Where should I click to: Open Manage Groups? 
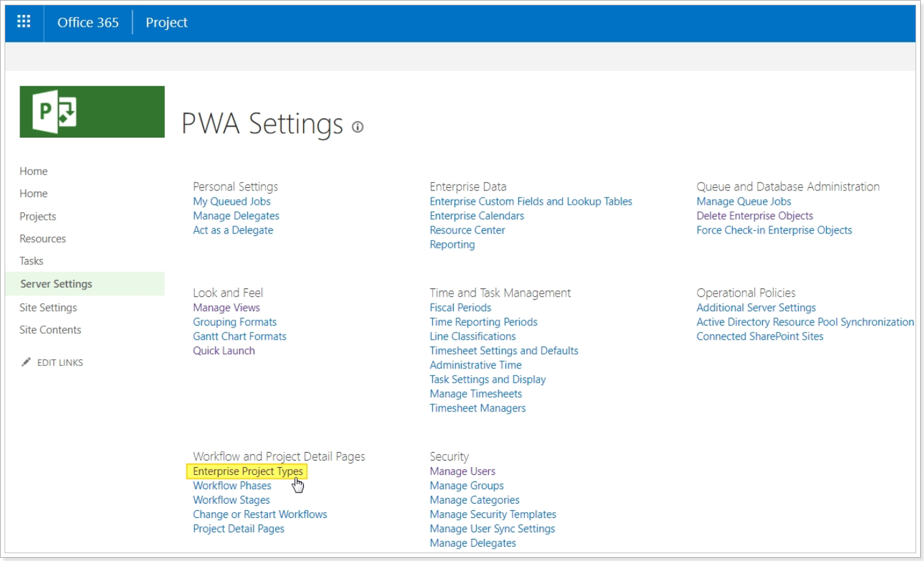(x=466, y=486)
